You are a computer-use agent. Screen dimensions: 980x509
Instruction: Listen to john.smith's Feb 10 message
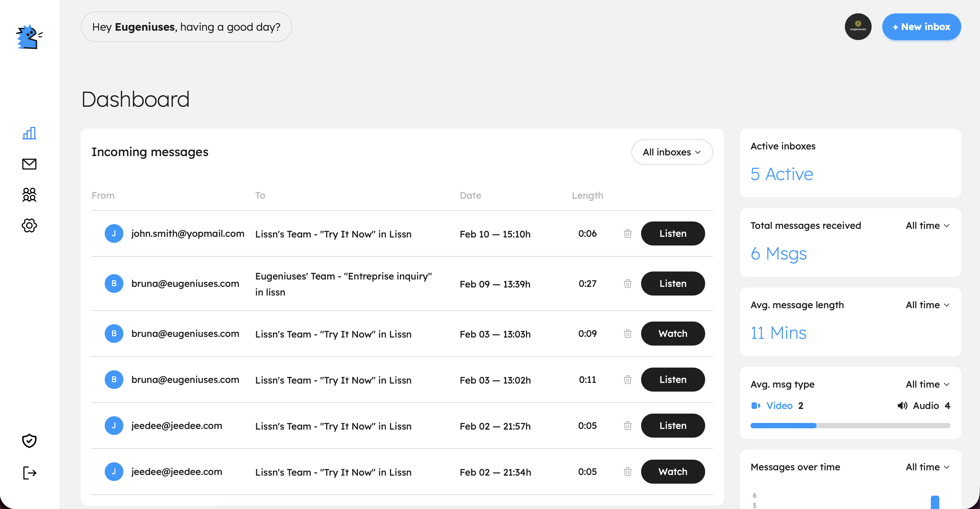[672, 233]
